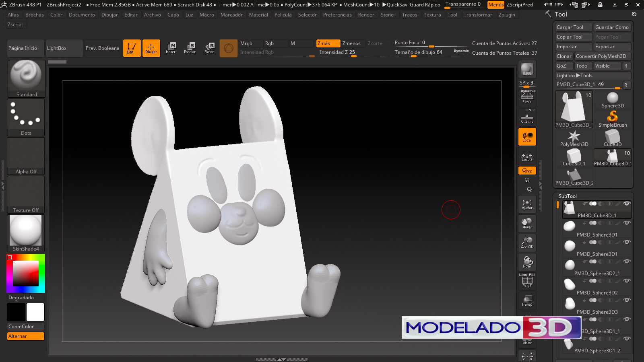The width and height of the screenshot is (644, 362).
Task: Select the Mover tool in top toolbar
Action: (171, 48)
